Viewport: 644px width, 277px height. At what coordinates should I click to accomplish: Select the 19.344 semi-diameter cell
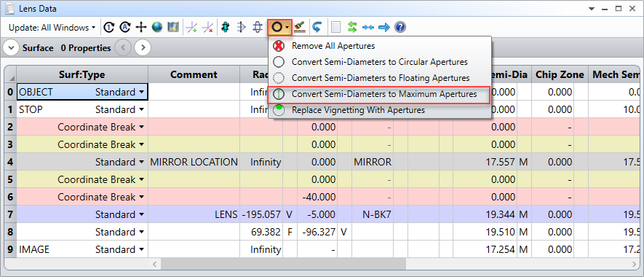(485, 214)
